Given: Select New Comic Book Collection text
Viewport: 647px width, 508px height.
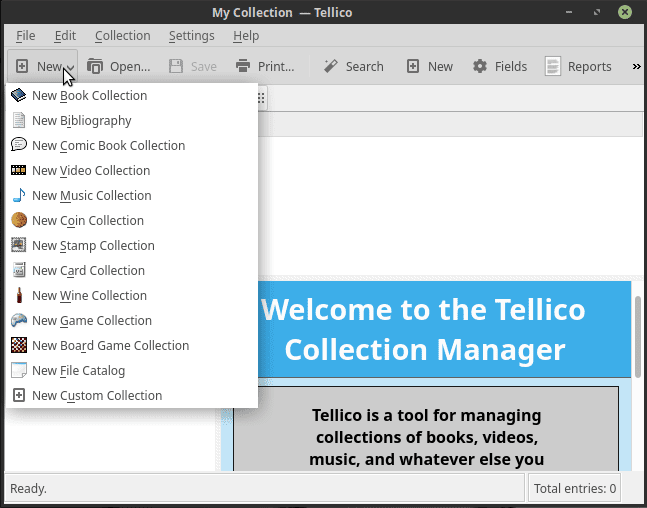Looking at the screenshot, I should click(109, 145).
